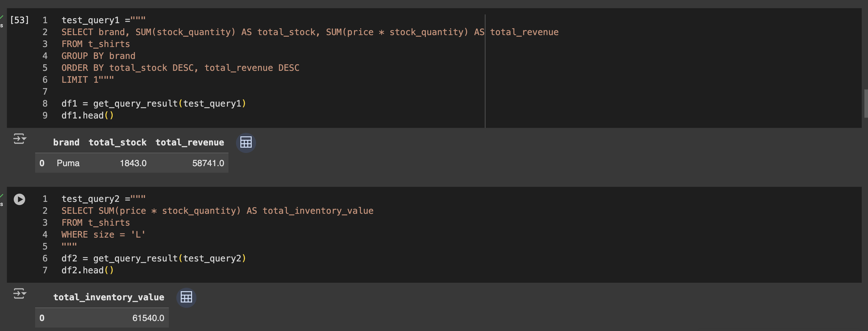Select the row showing 61540.0
The image size is (868, 331).
[101, 318]
